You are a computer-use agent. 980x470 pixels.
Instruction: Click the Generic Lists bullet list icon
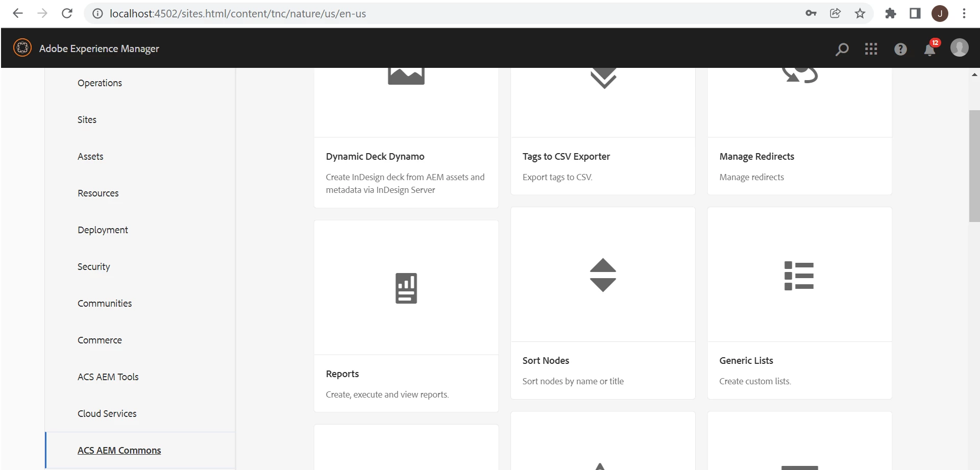tap(799, 276)
